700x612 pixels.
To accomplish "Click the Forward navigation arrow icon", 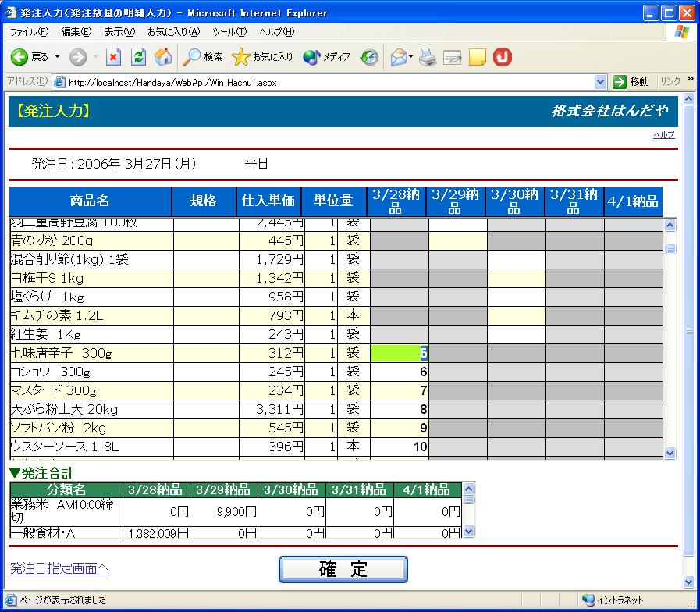I will (x=78, y=57).
